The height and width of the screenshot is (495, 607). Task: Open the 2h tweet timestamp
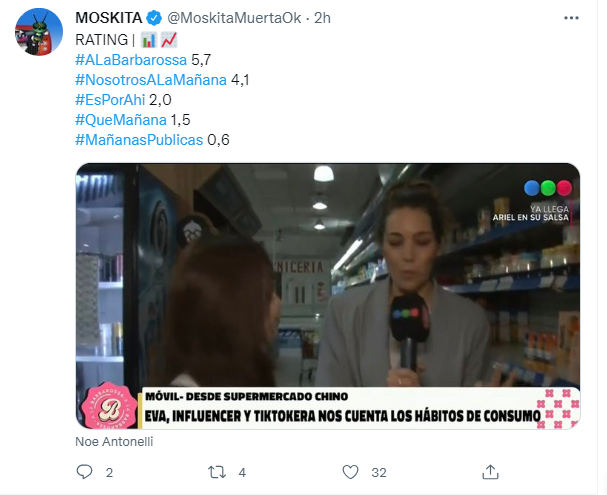tap(322, 18)
